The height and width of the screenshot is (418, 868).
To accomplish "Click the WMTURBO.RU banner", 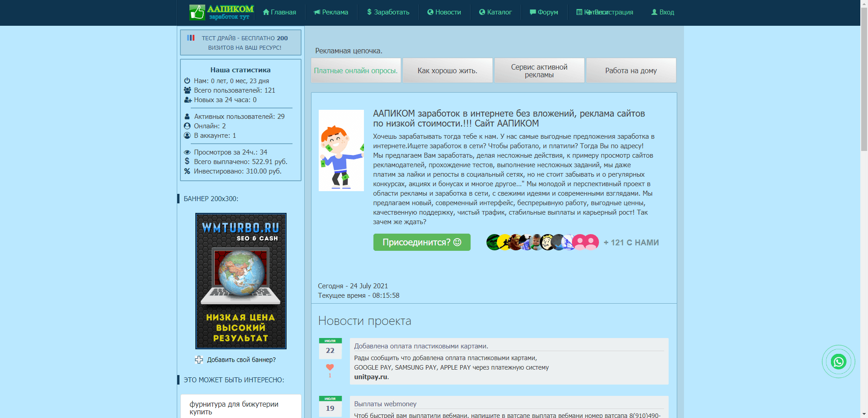I will (x=241, y=281).
